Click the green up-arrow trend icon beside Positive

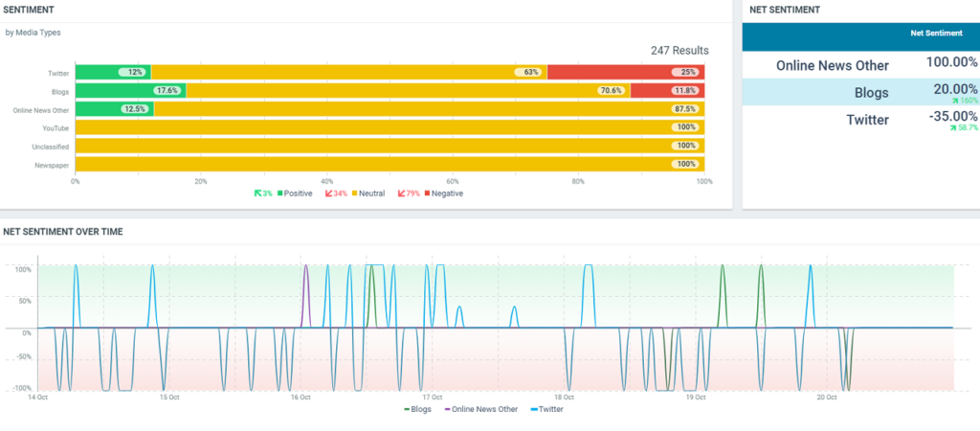click(257, 193)
